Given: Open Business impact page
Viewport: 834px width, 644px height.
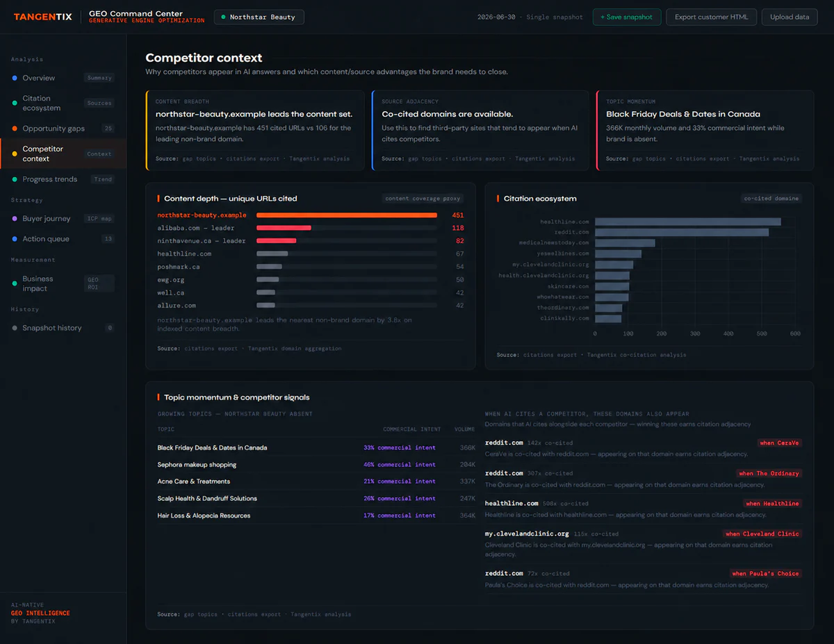Looking at the screenshot, I should tap(63, 283).
